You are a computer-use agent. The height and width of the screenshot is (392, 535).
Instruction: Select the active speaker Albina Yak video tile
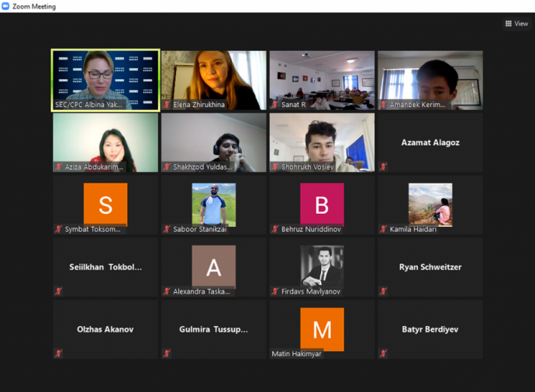(105, 80)
